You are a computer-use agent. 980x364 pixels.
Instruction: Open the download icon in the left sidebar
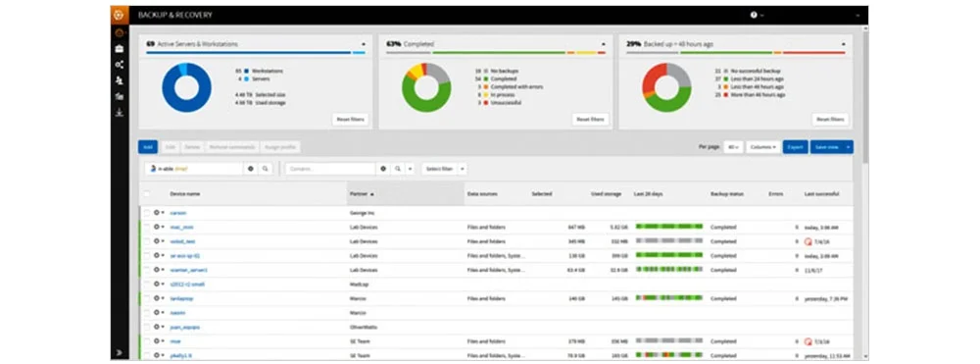coord(120,113)
